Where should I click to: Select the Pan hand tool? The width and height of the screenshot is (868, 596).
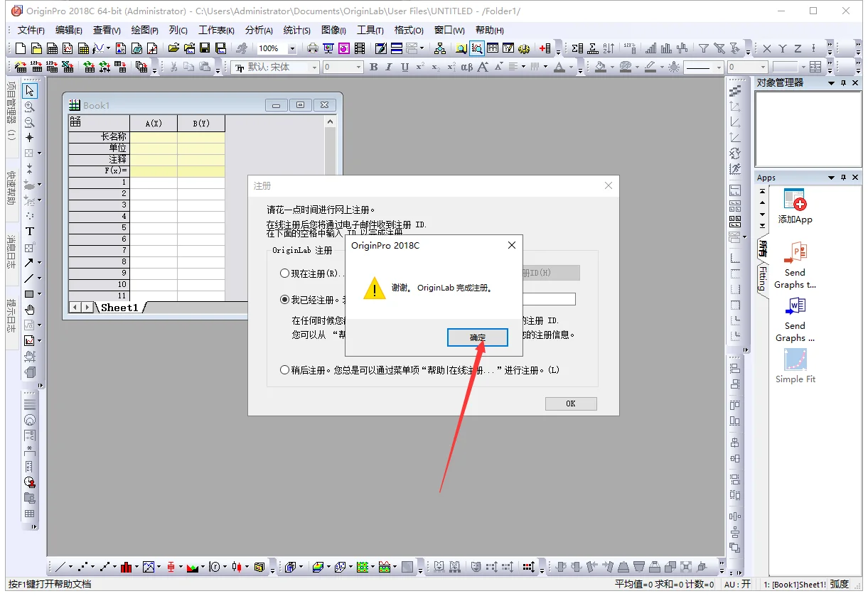pyautogui.click(x=30, y=310)
